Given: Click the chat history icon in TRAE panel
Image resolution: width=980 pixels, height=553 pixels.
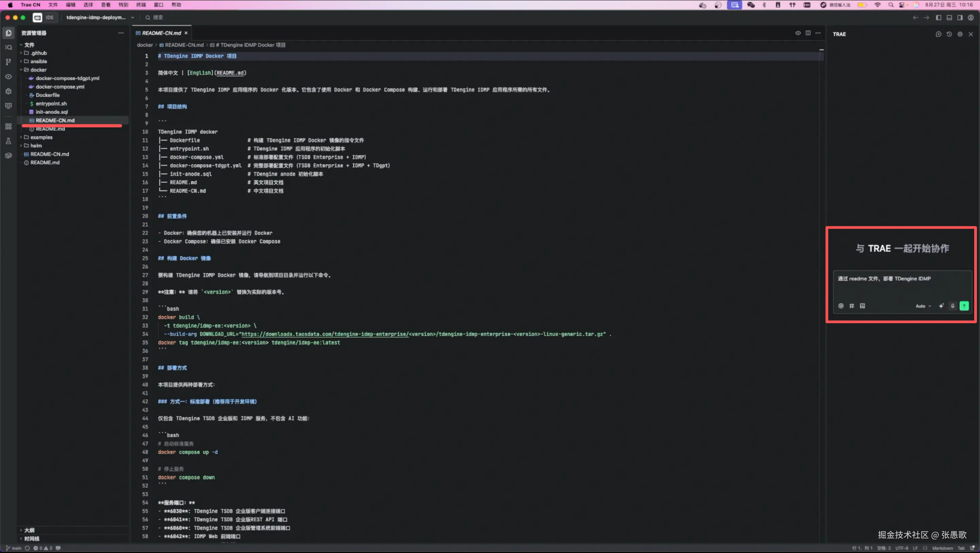Looking at the screenshot, I should click(949, 34).
